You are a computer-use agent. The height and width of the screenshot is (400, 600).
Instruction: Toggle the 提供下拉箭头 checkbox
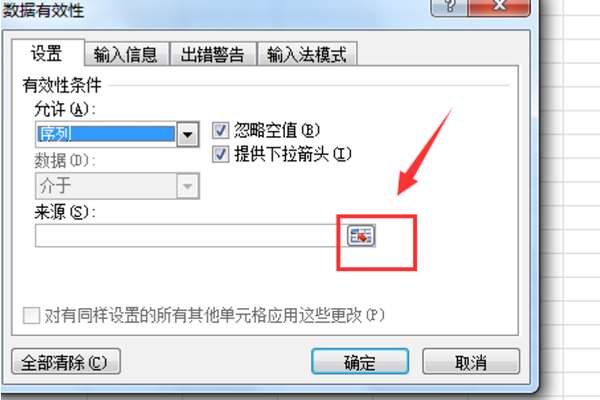[220, 154]
